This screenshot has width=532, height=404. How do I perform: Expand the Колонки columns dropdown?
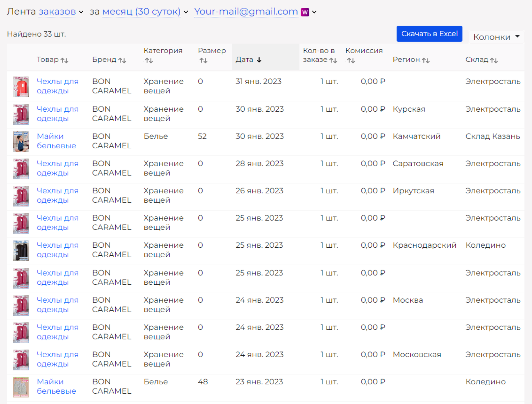click(x=496, y=37)
